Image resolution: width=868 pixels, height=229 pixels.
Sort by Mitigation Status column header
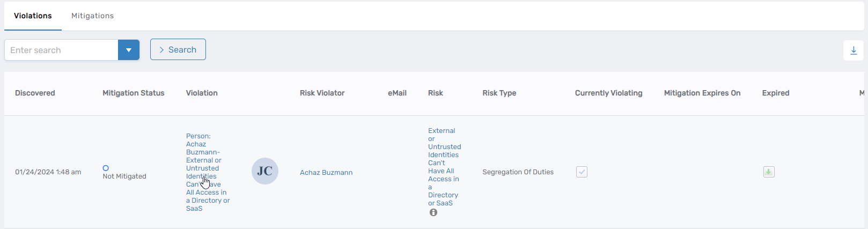(x=133, y=93)
